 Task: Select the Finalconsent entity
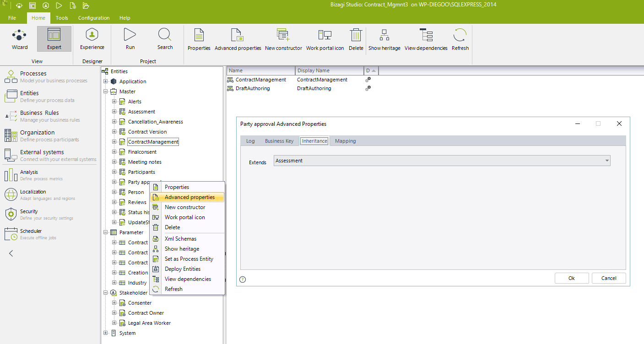[x=142, y=152]
